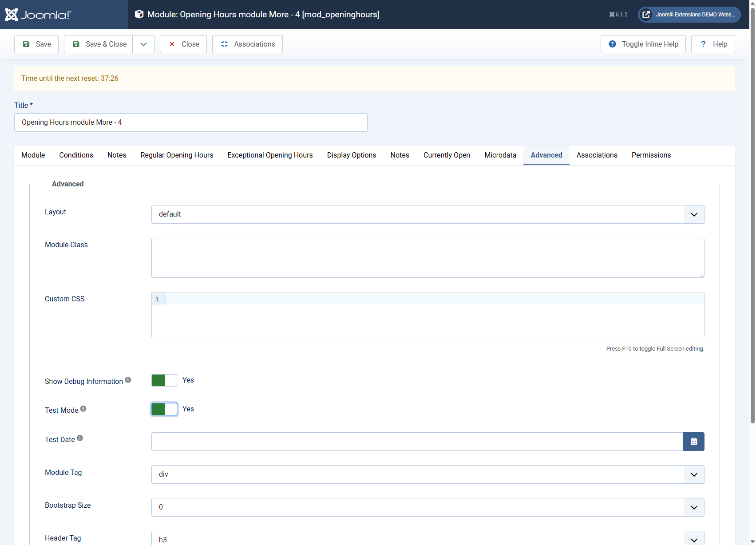Switch to the Module tab

click(x=33, y=155)
